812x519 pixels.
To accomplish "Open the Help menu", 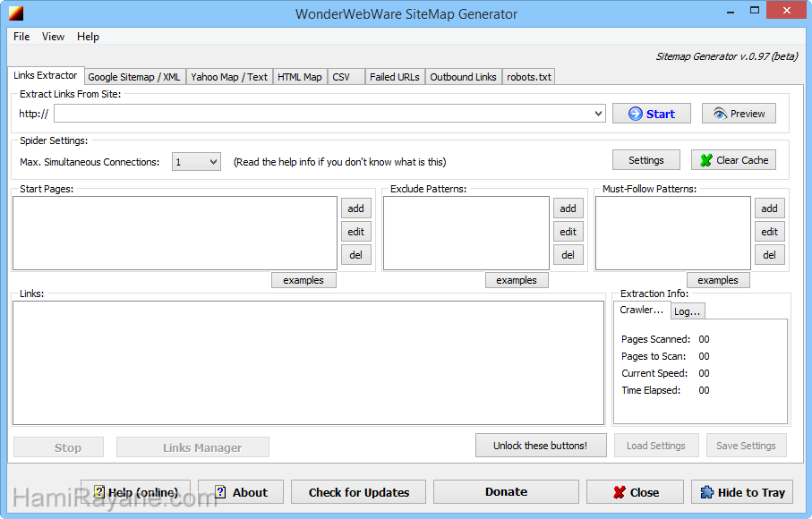I will tap(88, 37).
